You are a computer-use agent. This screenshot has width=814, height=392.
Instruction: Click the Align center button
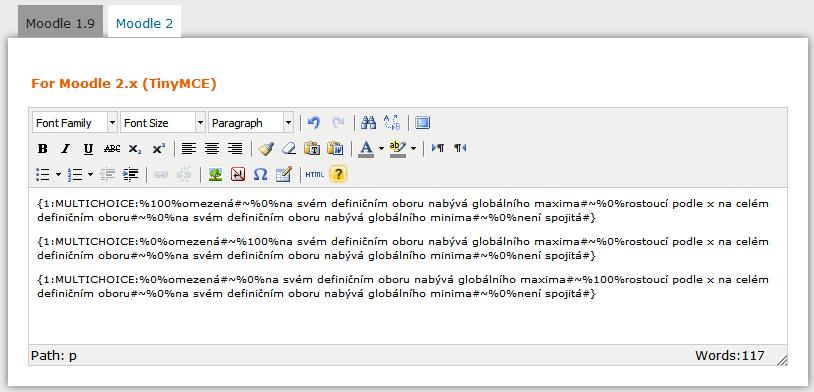click(x=212, y=148)
